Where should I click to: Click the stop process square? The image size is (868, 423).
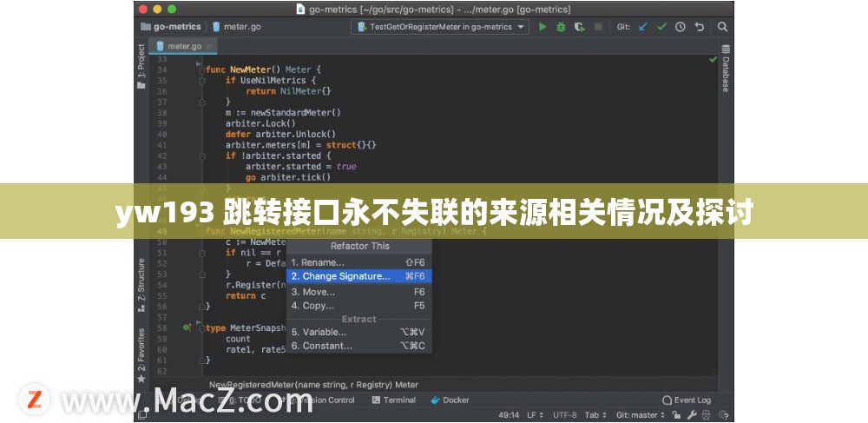click(598, 27)
